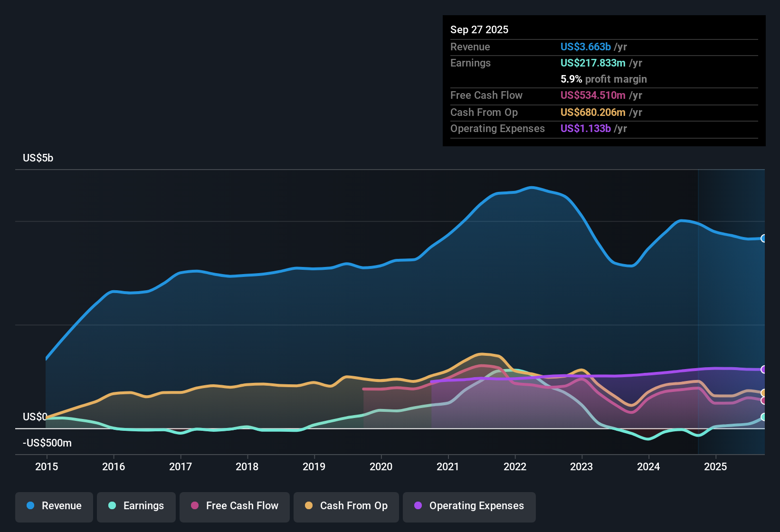The height and width of the screenshot is (532, 780).
Task: Click the 2020 x-axis label
Action: coord(381,466)
